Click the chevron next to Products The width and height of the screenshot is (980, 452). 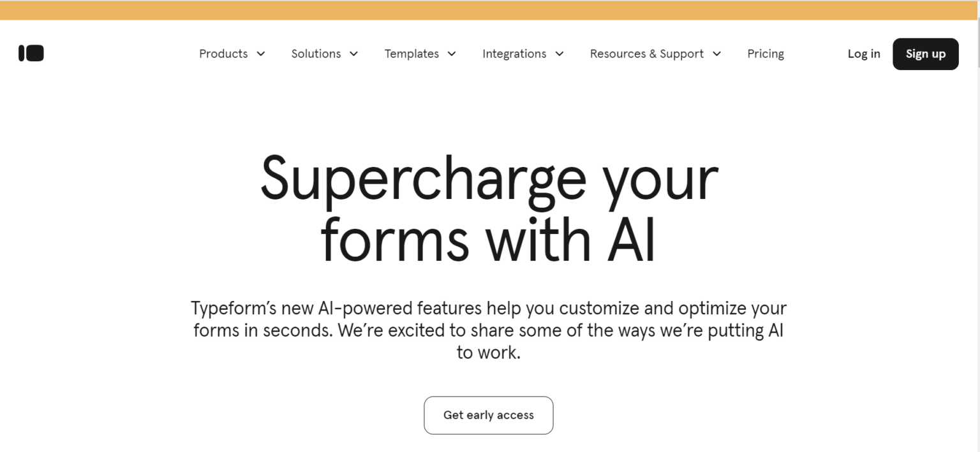261,54
